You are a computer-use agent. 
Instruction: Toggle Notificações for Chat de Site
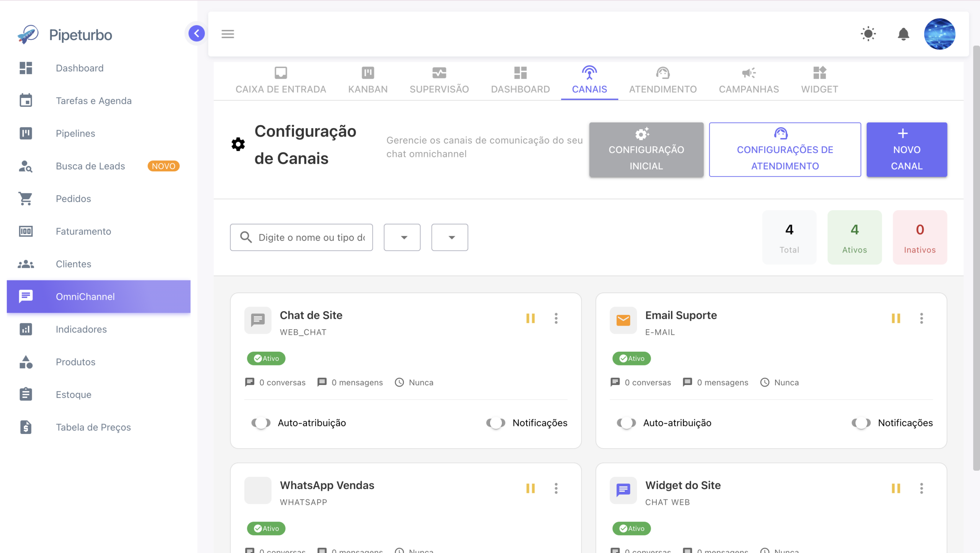(x=495, y=423)
